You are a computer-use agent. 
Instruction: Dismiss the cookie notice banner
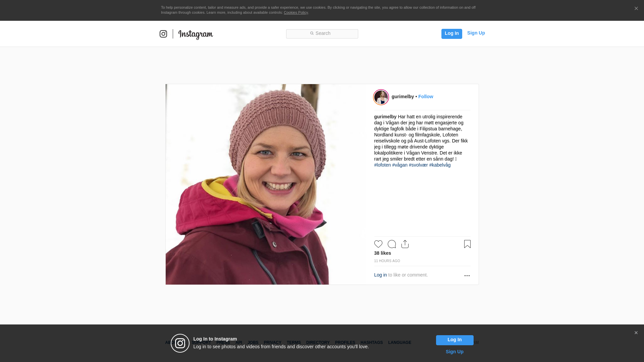pos(636,9)
